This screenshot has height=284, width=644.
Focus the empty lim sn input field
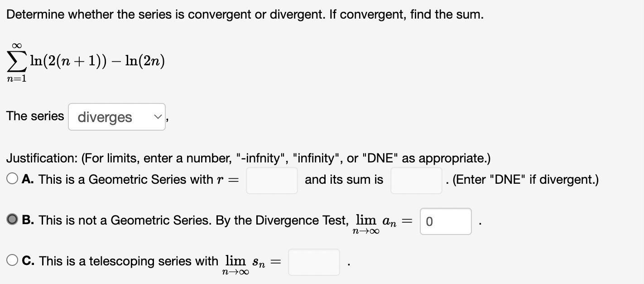(x=314, y=262)
